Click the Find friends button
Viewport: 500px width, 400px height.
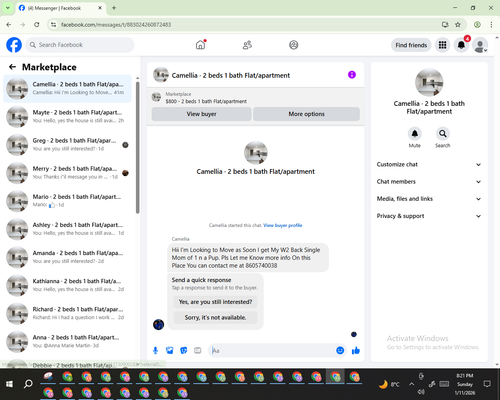click(411, 45)
